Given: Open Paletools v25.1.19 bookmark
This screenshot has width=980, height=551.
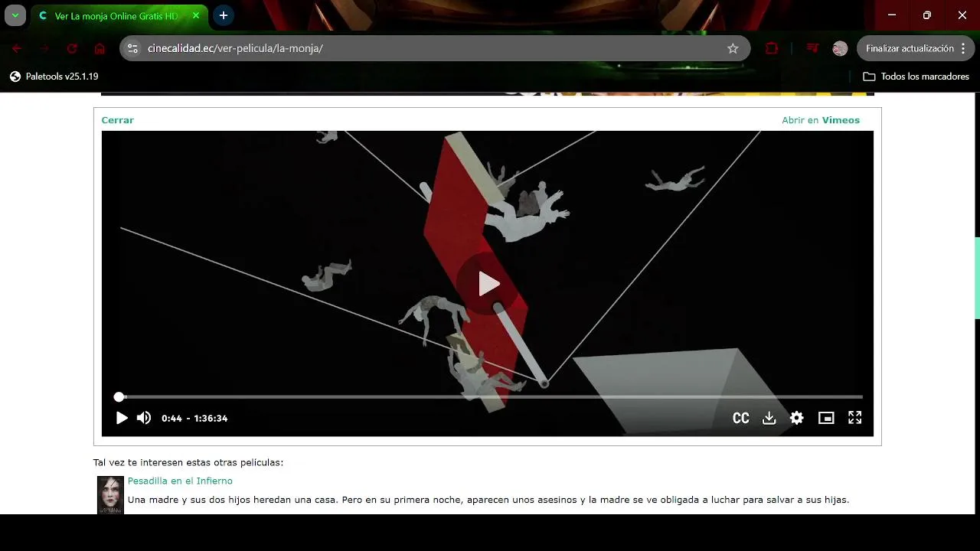Looking at the screenshot, I should coord(54,77).
